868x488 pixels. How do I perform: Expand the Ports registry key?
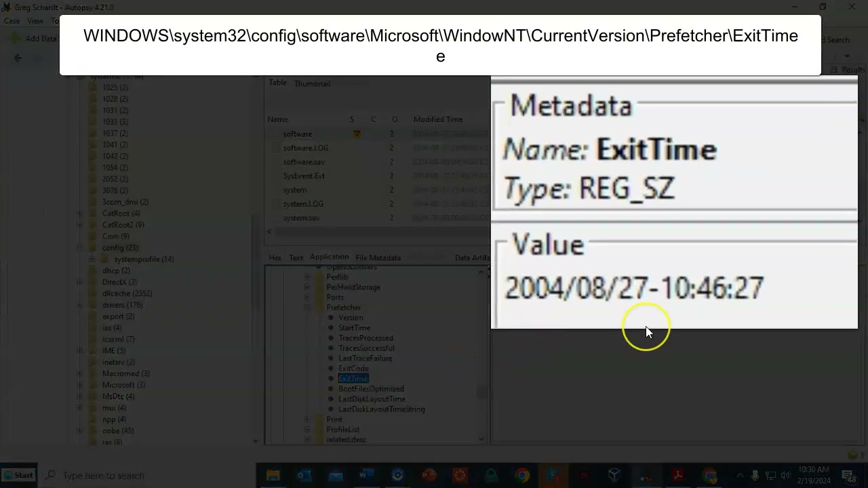[x=307, y=298]
